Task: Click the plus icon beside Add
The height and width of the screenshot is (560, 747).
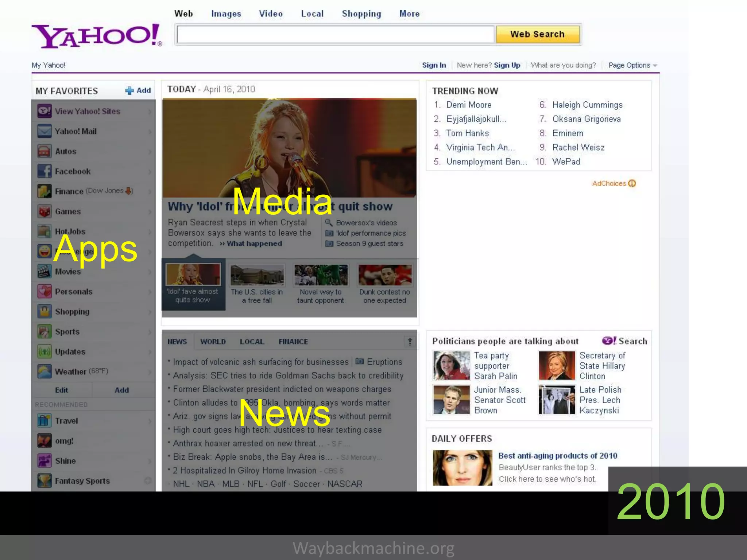Action: (129, 90)
